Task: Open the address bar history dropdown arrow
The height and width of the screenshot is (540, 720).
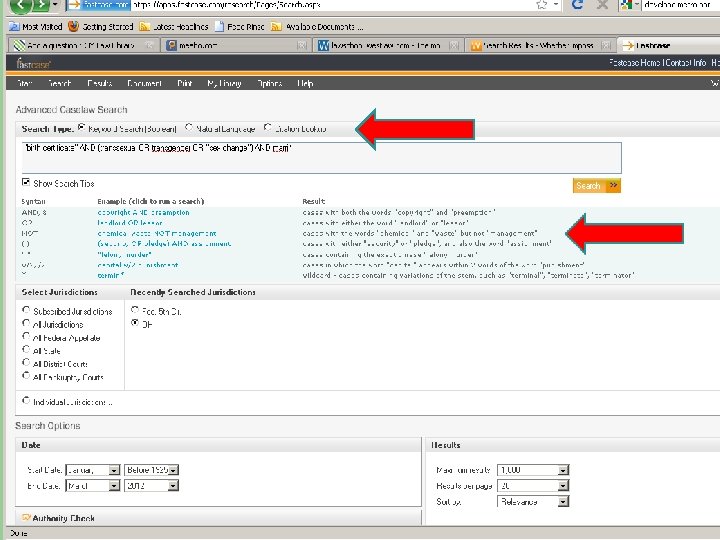Action: pyautogui.click(x=556, y=5)
